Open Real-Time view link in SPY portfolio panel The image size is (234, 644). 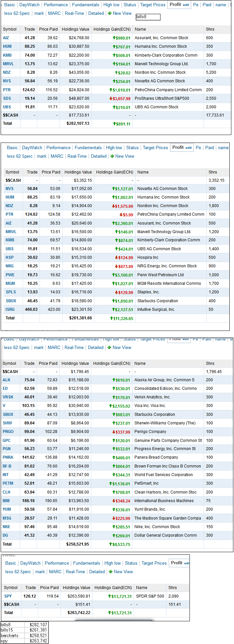click(75, 572)
